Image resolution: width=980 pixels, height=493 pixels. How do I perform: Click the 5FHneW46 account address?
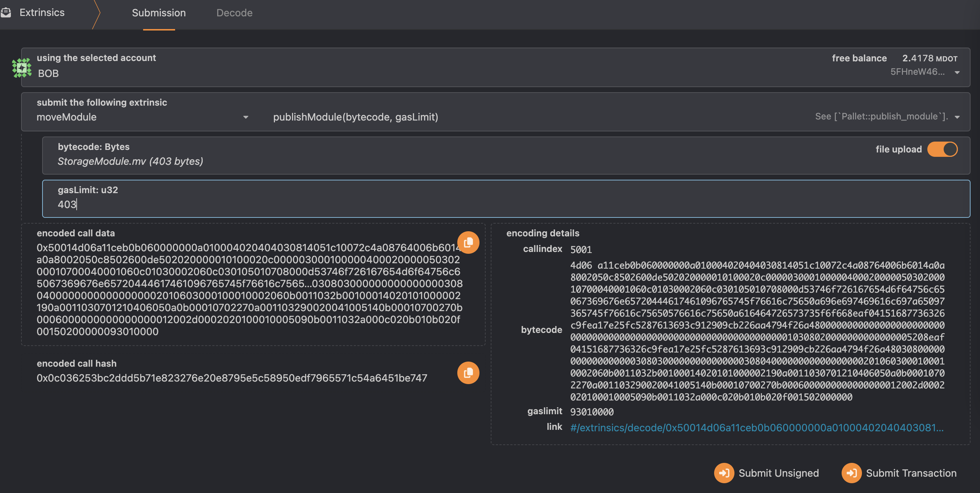917,72
